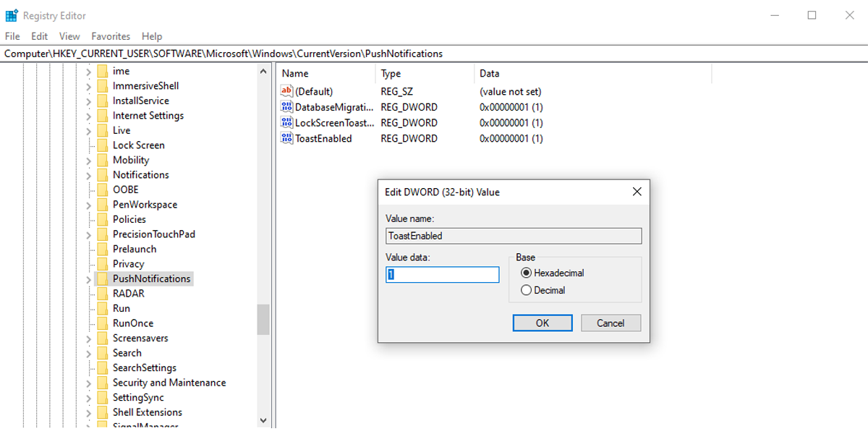Screen dimensions: 868x434
Task: Click the DatabaseMigration DWORD value icon
Action: (287, 107)
